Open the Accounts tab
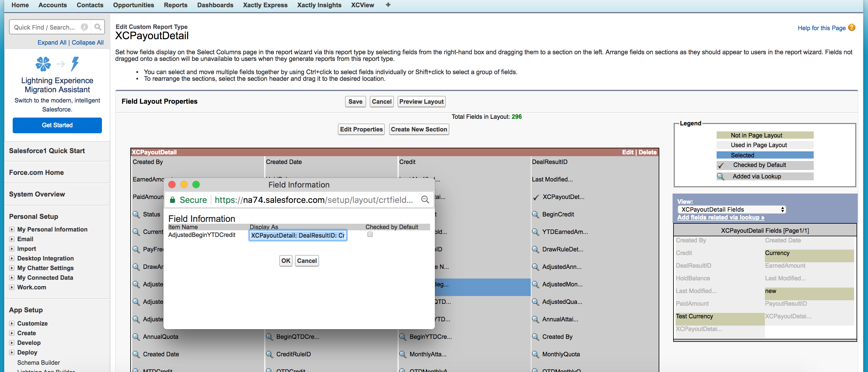This screenshot has width=868, height=372. [52, 5]
